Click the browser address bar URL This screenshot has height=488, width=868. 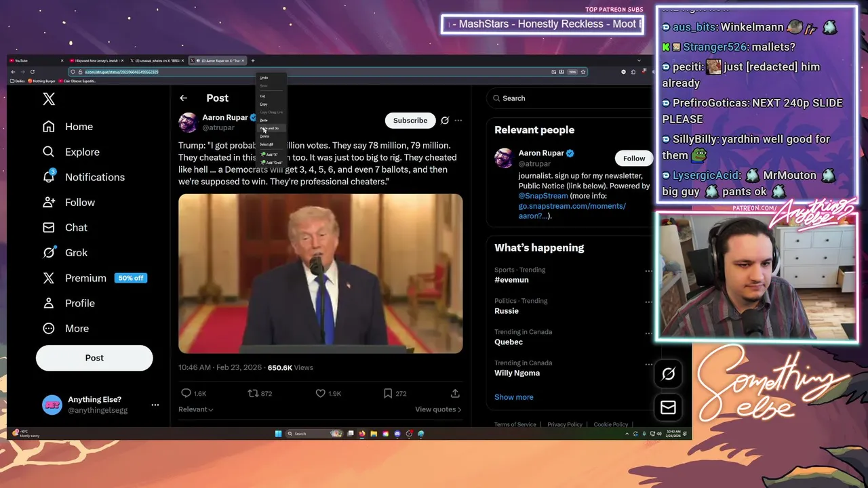click(x=121, y=72)
